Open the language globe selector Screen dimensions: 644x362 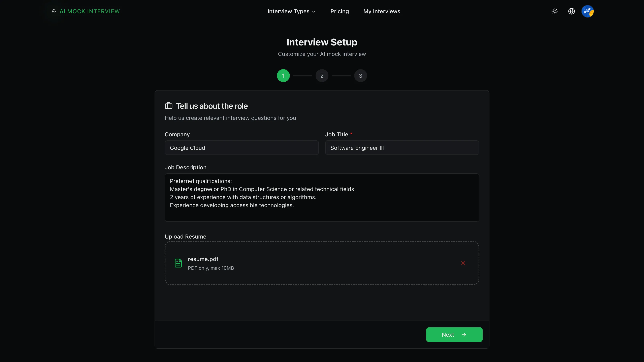[572, 11]
